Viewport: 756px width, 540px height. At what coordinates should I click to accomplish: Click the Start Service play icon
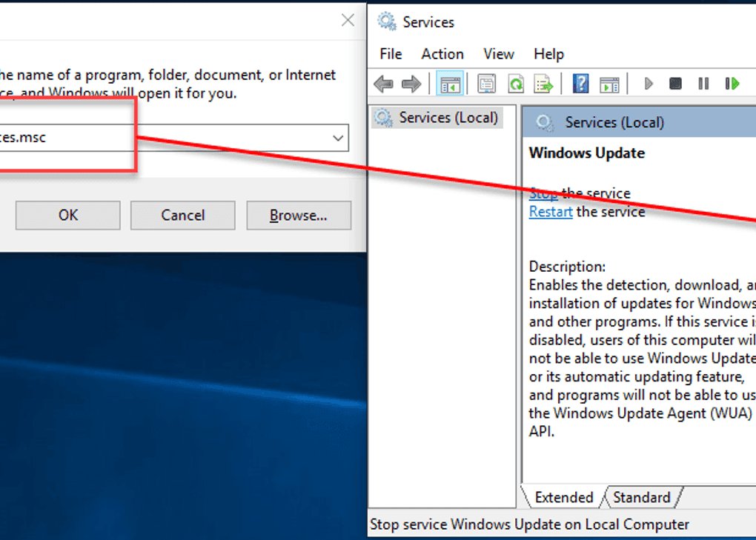click(649, 84)
